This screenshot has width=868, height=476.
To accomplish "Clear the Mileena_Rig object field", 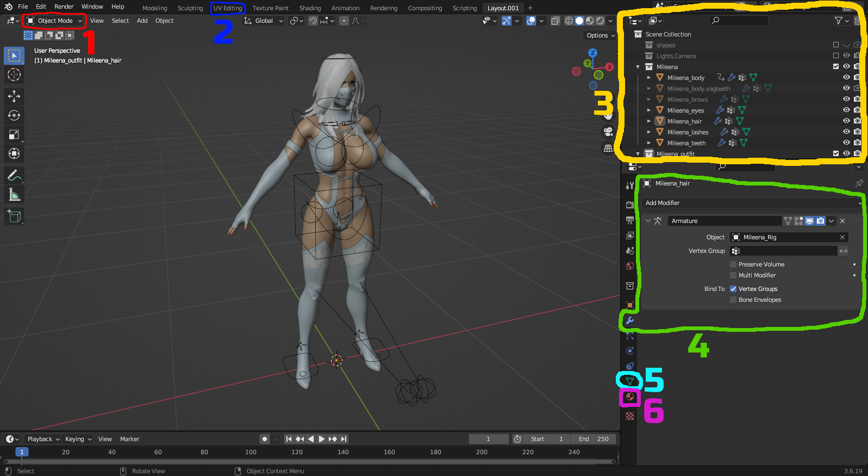I will [x=842, y=237].
